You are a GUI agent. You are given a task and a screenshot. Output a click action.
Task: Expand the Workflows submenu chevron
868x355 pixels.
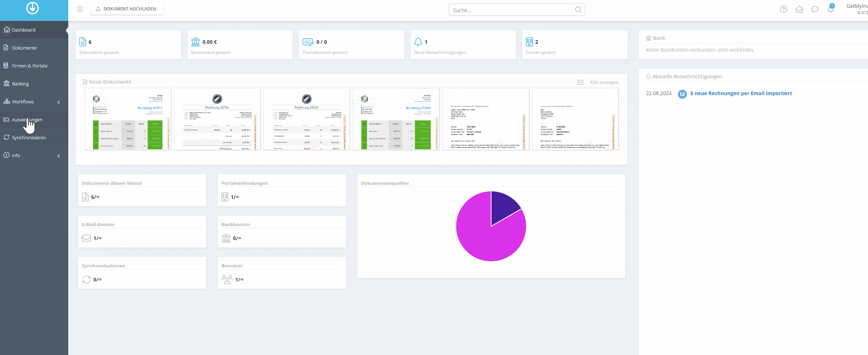tap(59, 102)
